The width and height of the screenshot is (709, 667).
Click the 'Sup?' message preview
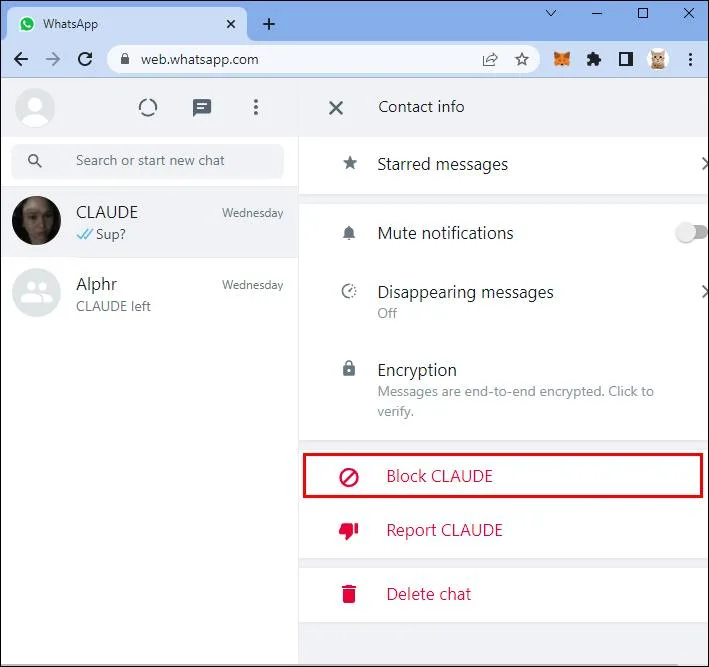(111, 234)
